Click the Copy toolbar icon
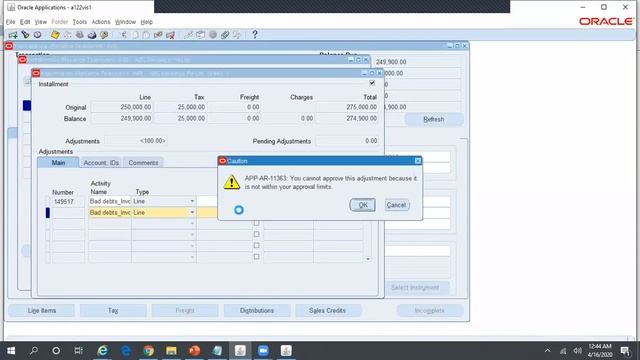Image resolution: width=640 pixels, height=360 pixels. (135, 35)
